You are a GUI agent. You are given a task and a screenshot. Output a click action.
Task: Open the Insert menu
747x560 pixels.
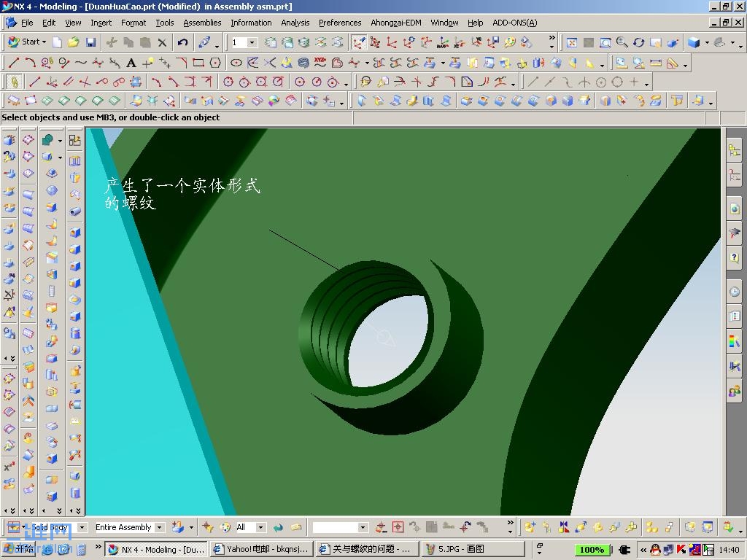pyautogui.click(x=101, y=23)
